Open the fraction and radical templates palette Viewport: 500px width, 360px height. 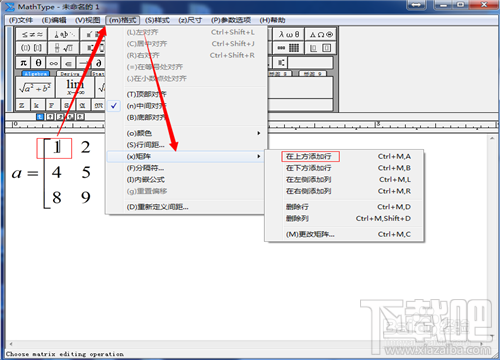64,48
